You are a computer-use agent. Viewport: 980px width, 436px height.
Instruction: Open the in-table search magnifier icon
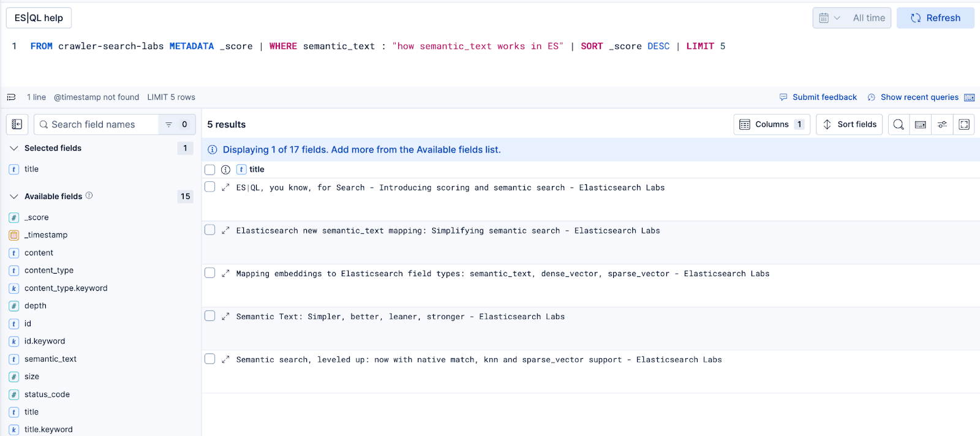click(x=898, y=124)
